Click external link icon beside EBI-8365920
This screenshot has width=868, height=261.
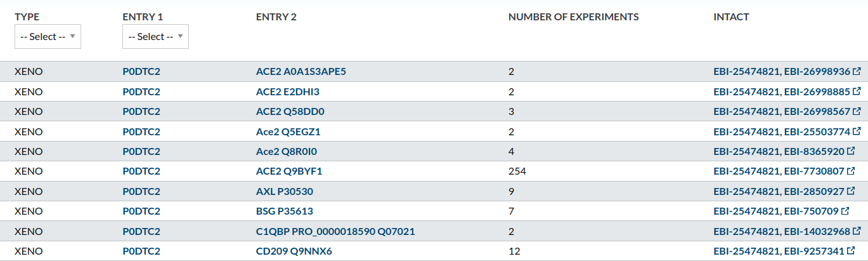(851, 151)
